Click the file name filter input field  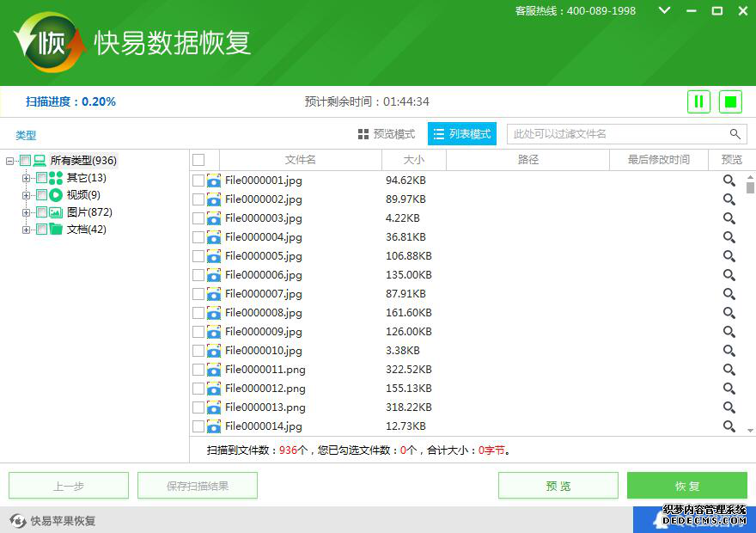pos(616,134)
